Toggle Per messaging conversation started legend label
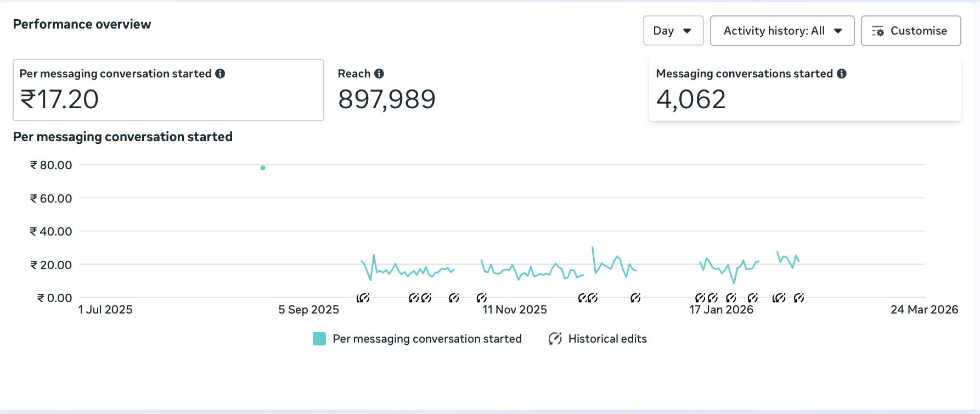This screenshot has height=414, width=980. [x=427, y=339]
